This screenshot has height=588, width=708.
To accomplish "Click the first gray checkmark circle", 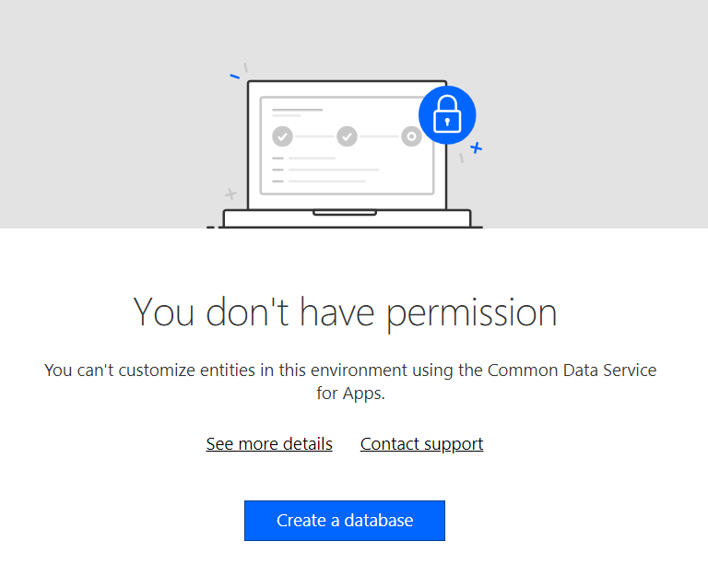I will click(282, 136).
